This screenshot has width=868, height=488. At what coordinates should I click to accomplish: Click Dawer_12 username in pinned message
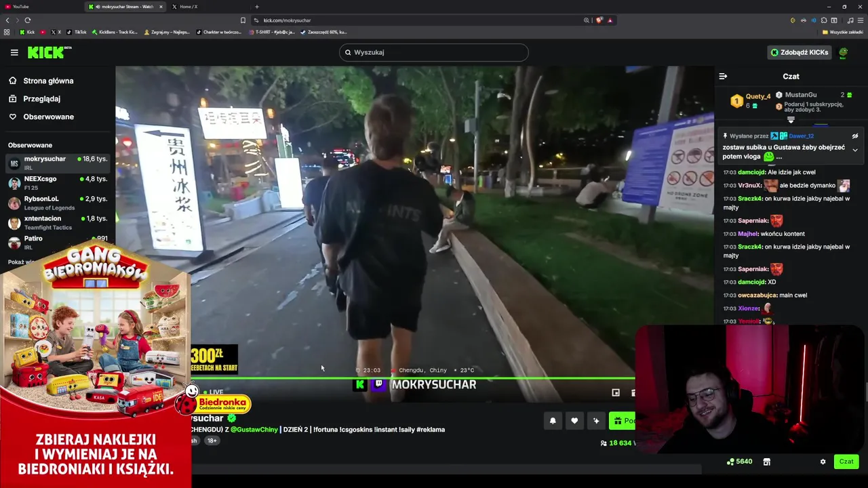point(802,136)
